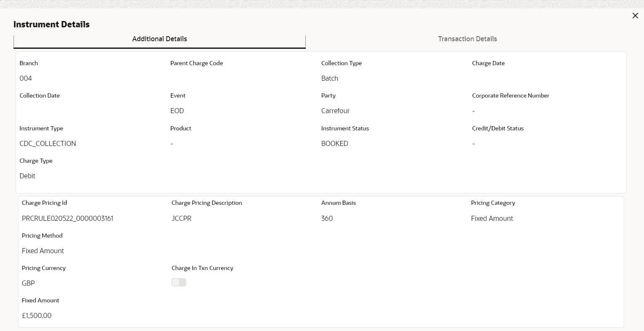Select the Charge Type value Debit

(27, 176)
